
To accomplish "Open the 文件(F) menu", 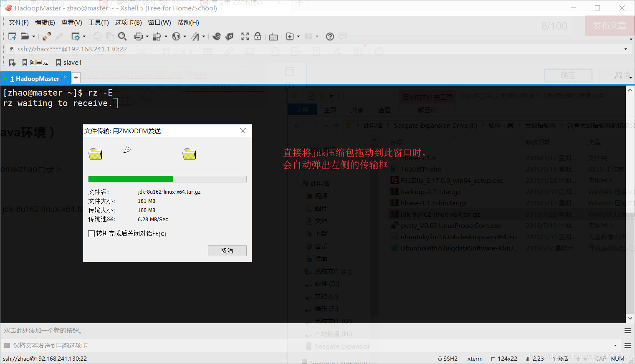I will point(19,23).
